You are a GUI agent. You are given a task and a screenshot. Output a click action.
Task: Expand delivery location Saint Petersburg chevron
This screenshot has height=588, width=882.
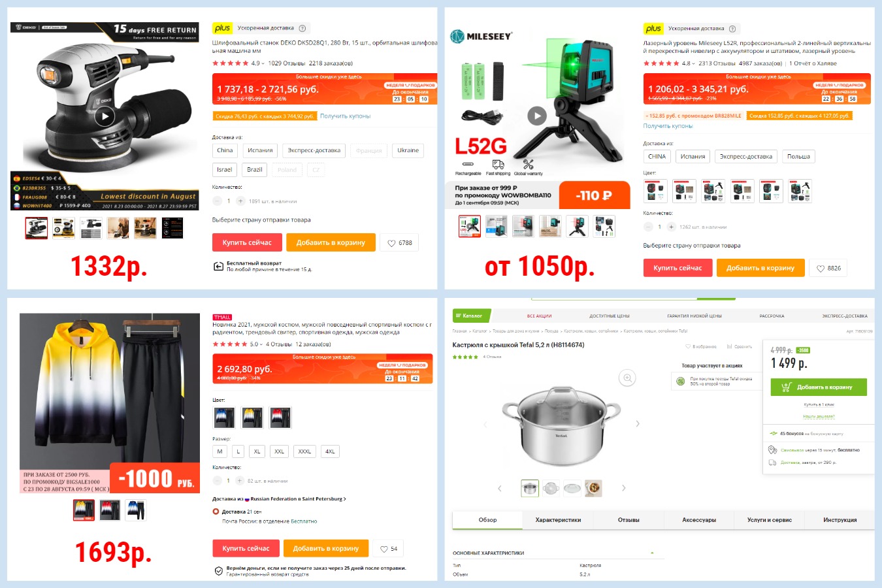tap(345, 499)
